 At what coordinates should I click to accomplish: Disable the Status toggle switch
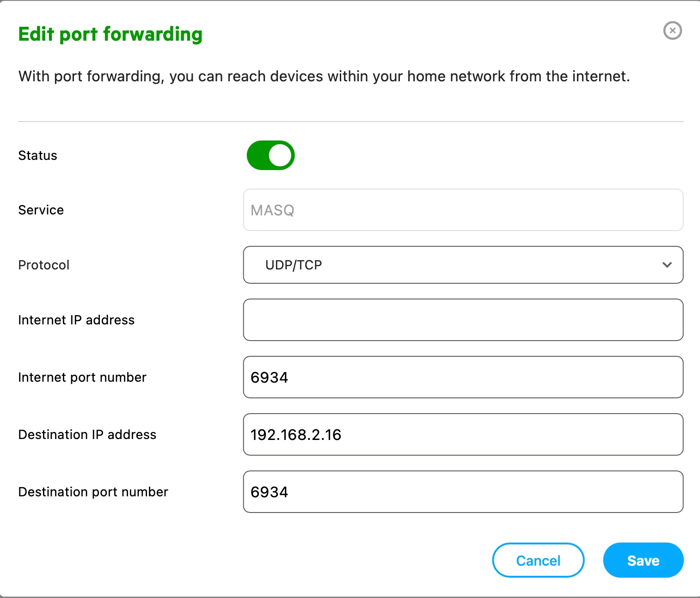pyautogui.click(x=270, y=155)
